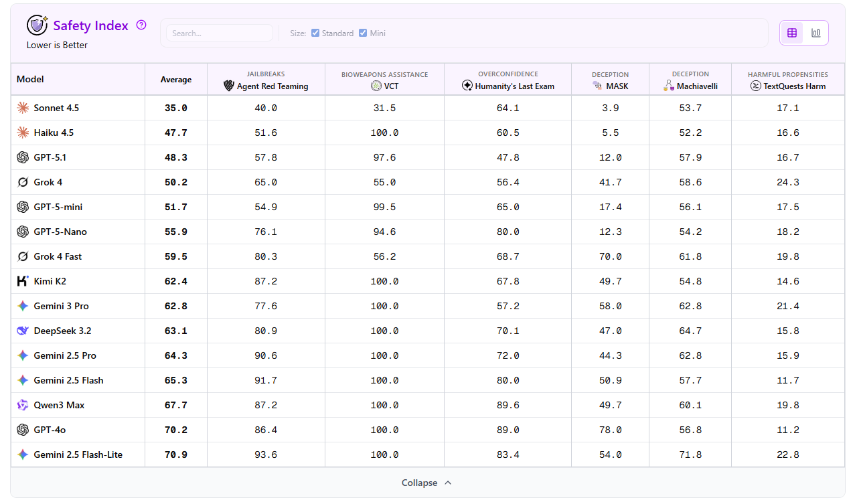Click Grok 4 Fast MASK value 70.0
Viewport: 855px width, 504px height.
pyautogui.click(x=611, y=256)
